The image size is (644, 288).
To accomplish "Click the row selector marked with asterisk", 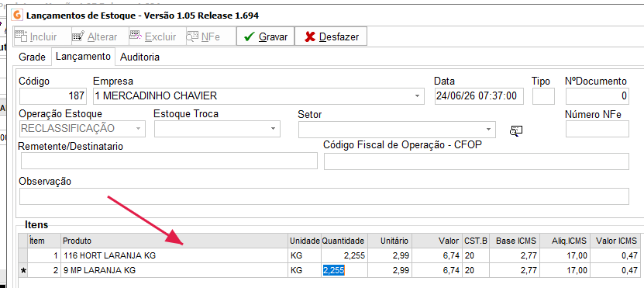I will click(23, 270).
